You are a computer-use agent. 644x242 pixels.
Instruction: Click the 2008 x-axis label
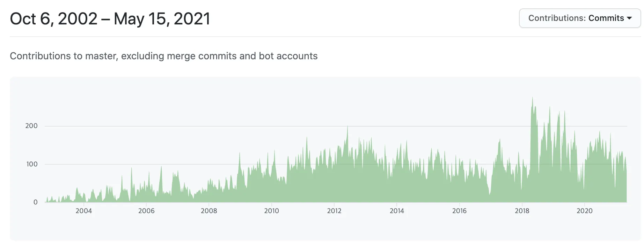click(x=209, y=211)
